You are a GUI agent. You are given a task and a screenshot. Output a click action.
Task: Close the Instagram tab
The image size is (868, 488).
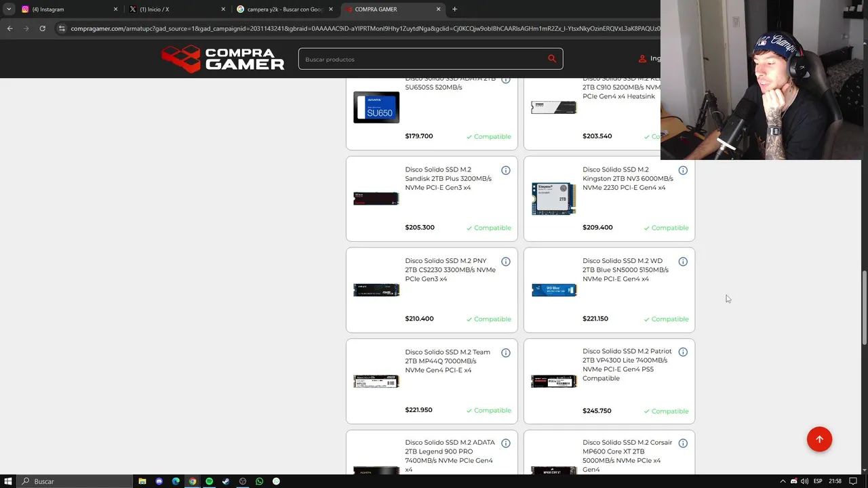[x=115, y=9]
